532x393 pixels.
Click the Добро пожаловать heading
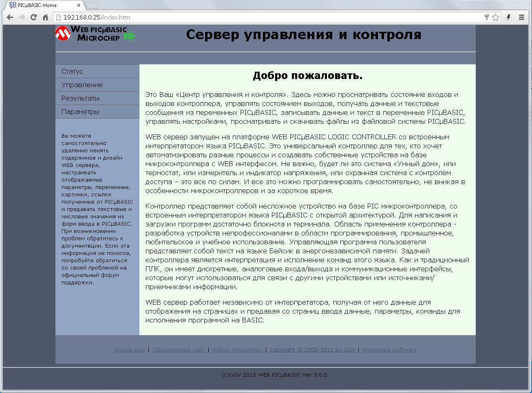307,76
